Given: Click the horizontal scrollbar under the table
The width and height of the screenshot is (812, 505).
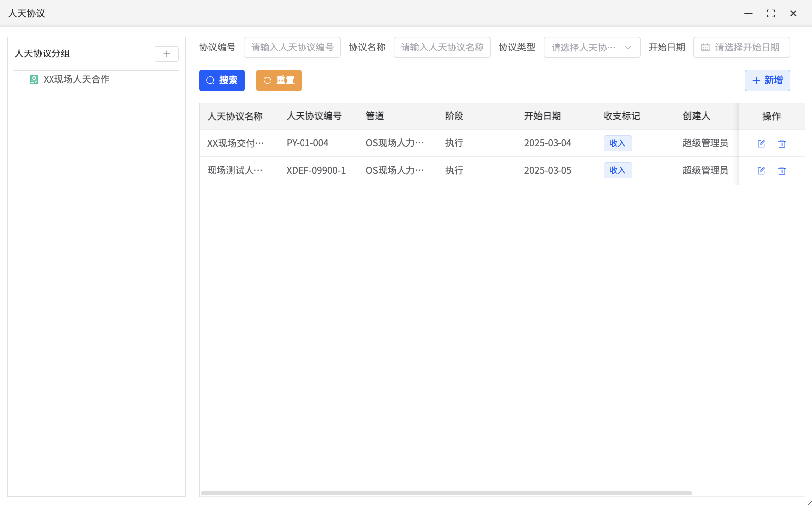Looking at the screenshot, I should 446,493.
